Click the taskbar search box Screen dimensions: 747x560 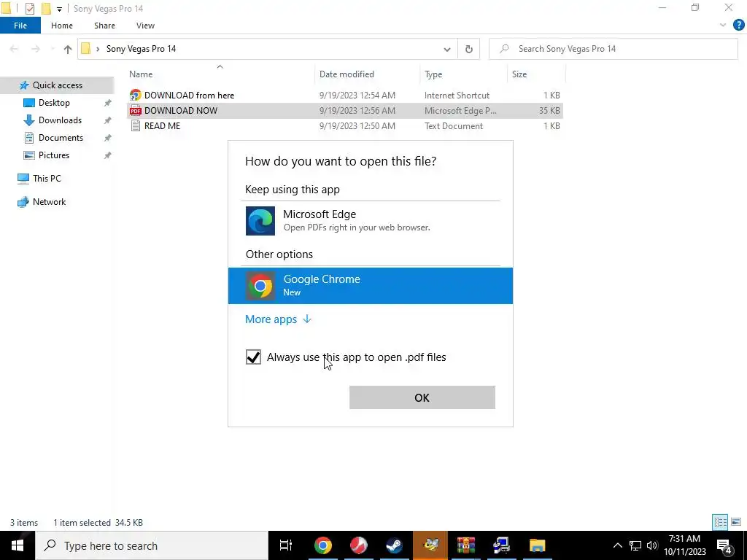152,545
